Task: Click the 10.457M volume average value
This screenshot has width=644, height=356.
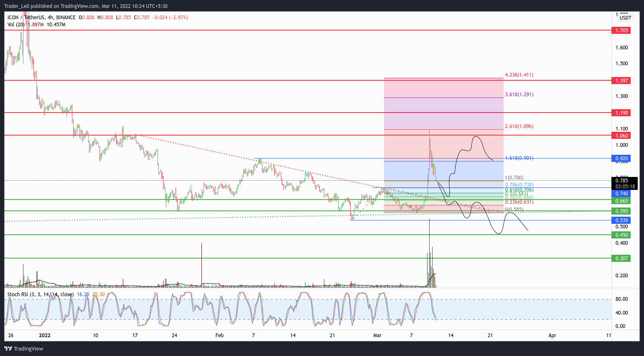Action: (x=56, y=25)
